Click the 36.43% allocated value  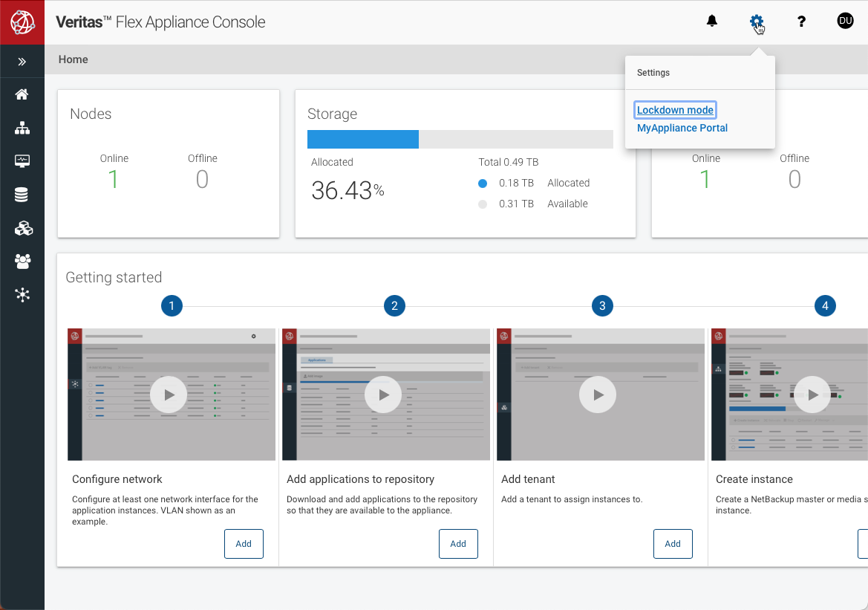tap(347, 191)
